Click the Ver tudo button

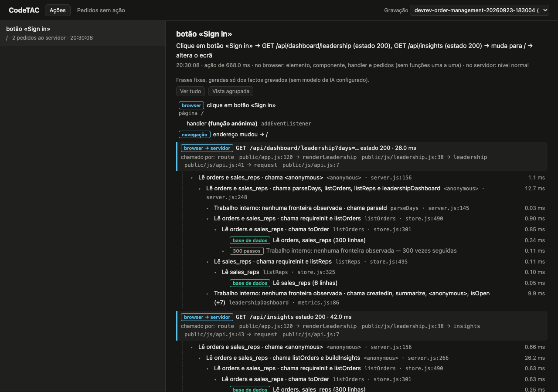pyautogui.click(x=191, y=91)
